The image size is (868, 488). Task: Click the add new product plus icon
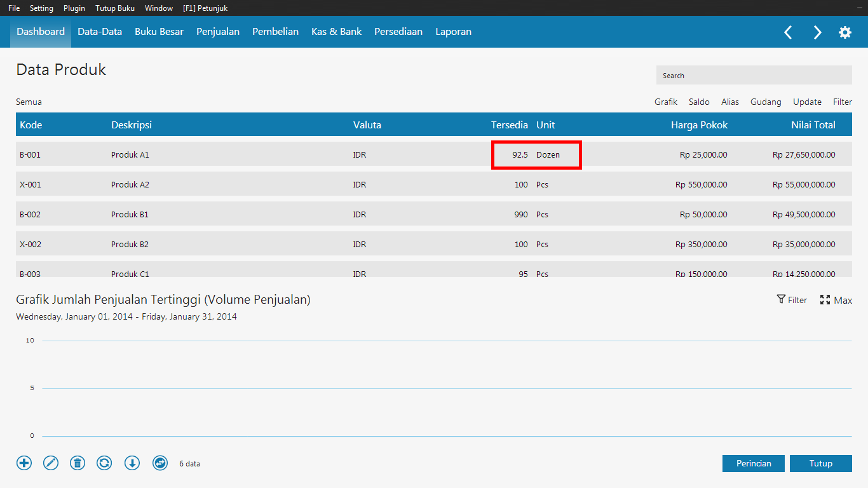click(24, 463)
